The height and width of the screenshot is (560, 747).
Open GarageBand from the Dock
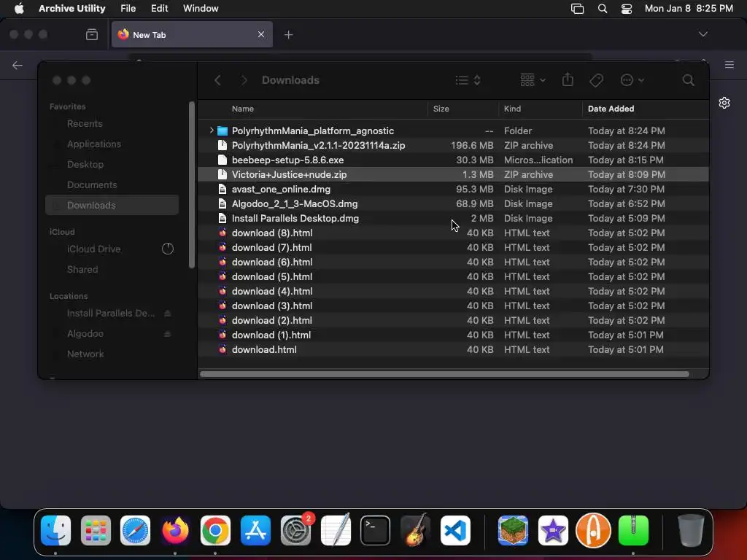(415, 530)
